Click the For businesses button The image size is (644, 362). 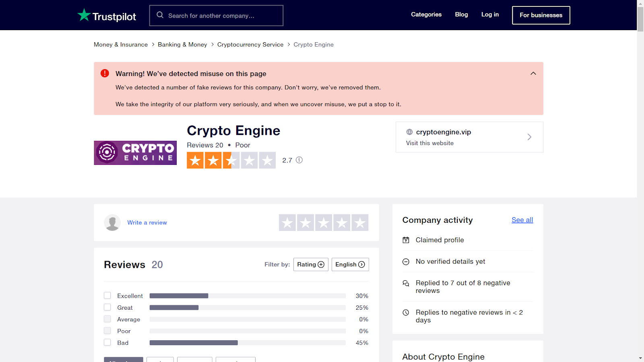click(x=541, y=15)
